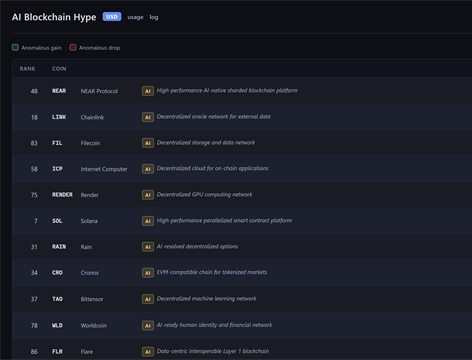Open the Solana coin name
Screen dimensions: 472x360
pyautogui.click(x=89, y=221)
